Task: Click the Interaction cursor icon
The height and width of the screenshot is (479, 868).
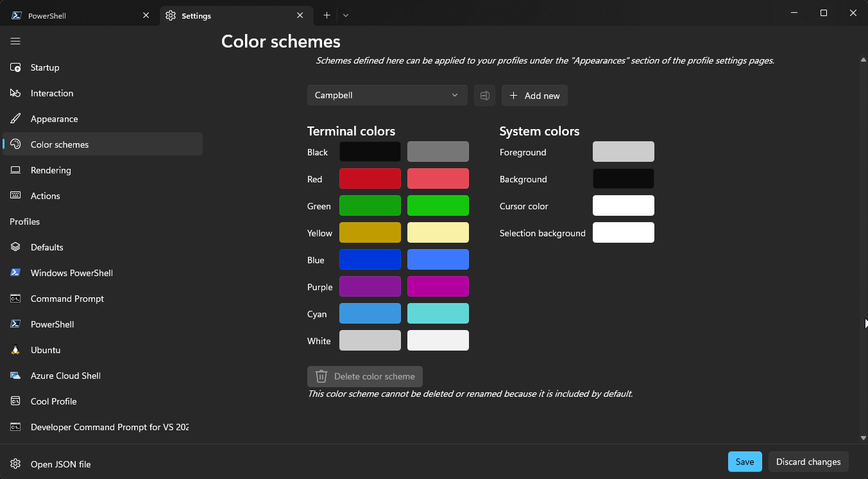Action: tap(16, 93)
